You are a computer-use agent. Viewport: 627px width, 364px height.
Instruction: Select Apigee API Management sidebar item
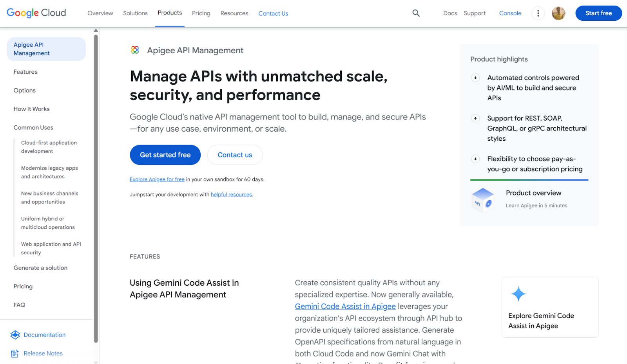tap(46, 49)
